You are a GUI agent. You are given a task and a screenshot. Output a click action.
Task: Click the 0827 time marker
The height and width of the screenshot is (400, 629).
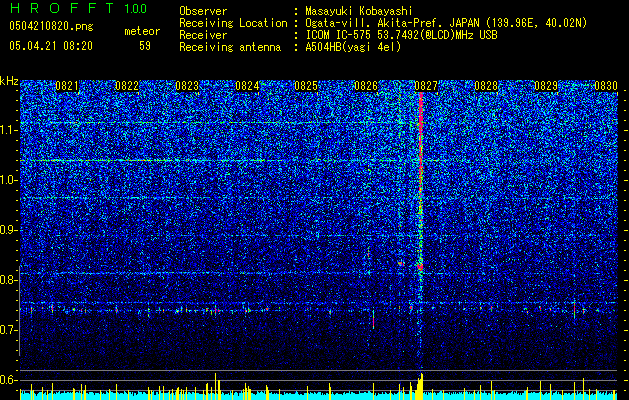(x=426, y=86)
